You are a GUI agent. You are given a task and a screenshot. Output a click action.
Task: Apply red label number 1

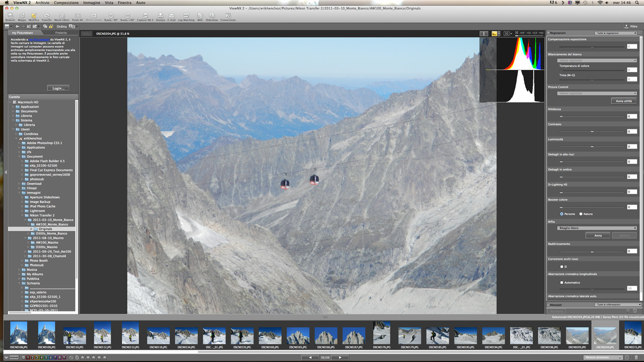coord(28,357)
